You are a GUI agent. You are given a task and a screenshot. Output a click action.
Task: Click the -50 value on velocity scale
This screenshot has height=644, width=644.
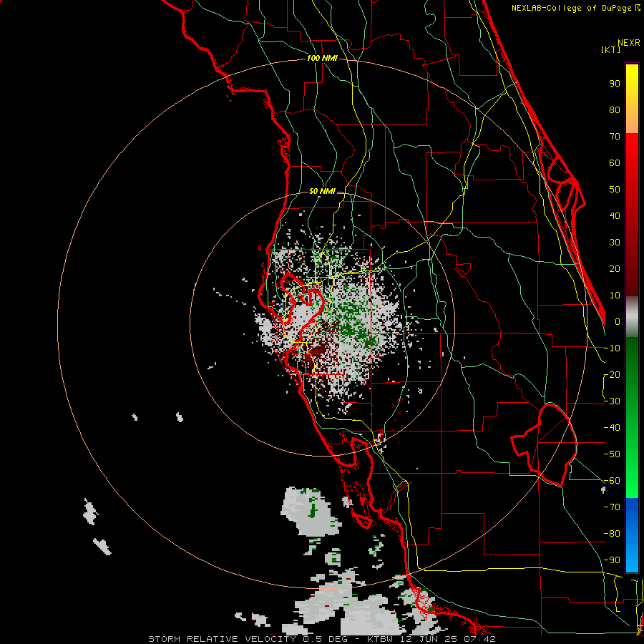[612, 454]
